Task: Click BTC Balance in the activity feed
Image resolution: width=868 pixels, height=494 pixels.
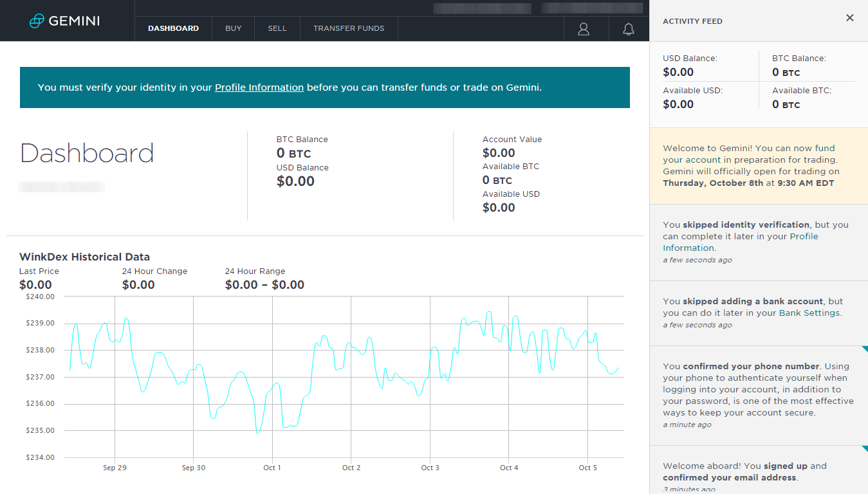Action: (799, 58)
